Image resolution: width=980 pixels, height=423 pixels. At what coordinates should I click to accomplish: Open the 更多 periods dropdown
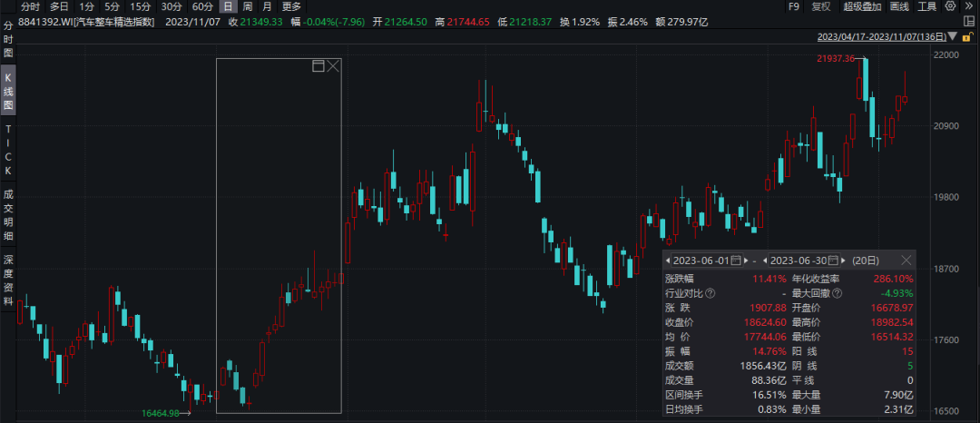pyautogui.click(x=291, y=6)
